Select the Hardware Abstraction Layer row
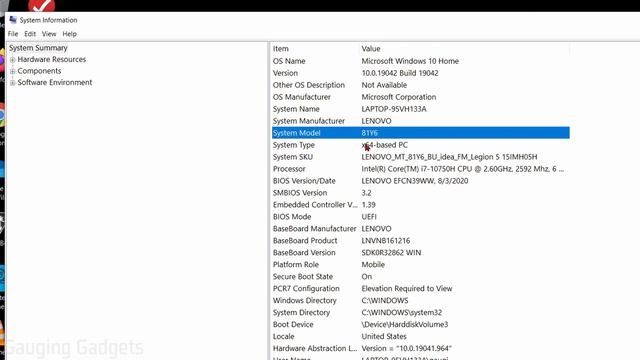The image size is (640, 360). click(x=420, y=348)
